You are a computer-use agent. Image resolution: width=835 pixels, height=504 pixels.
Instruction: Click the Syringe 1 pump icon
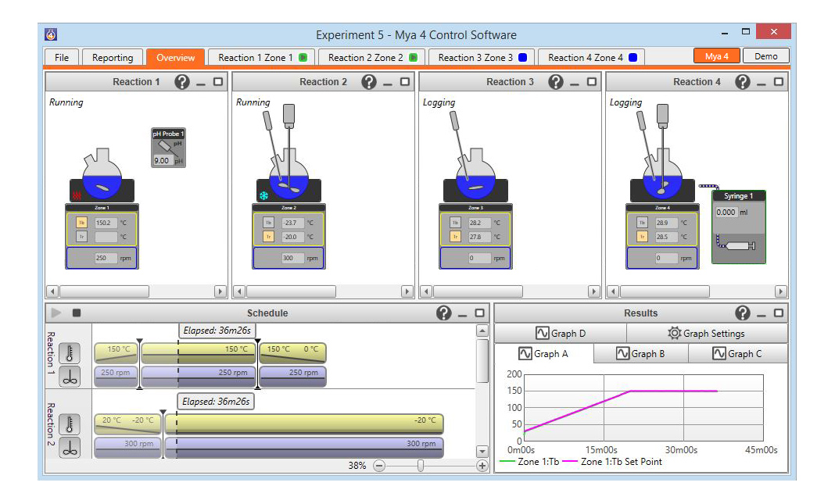737,245
